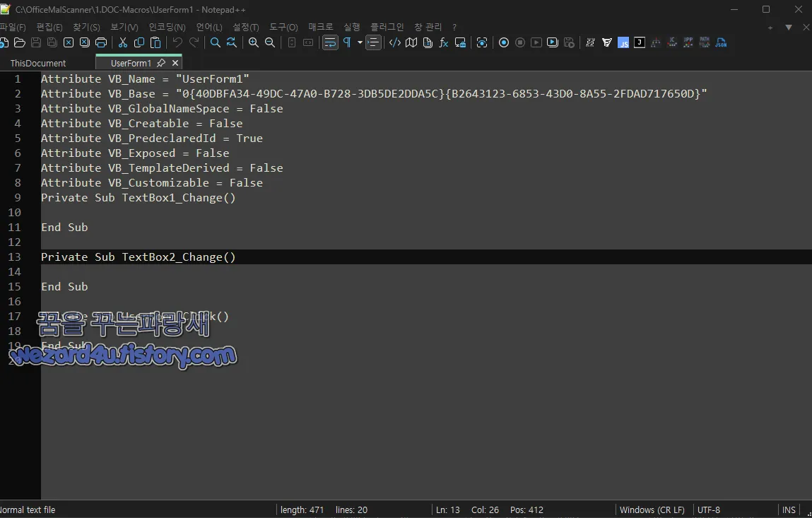The image size is (812, 518).
Task: Toggle word wrap in the toolbar
Action: click(x=330, y=42)
